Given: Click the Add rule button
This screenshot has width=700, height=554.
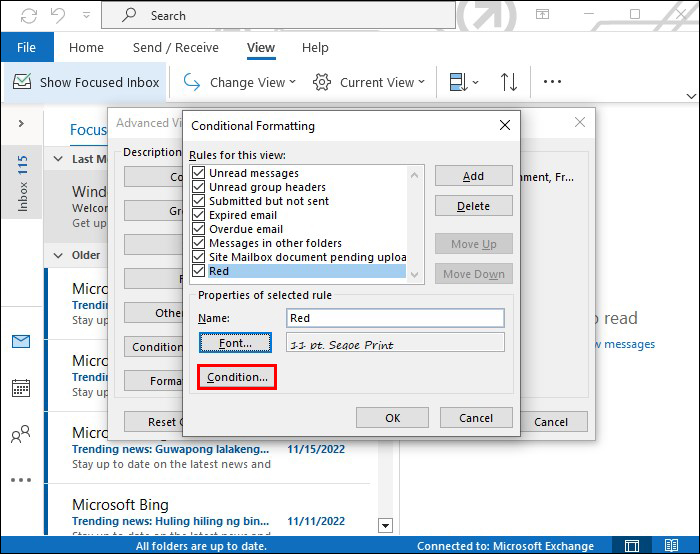Looking at the screenshot, I should [x=474, y=176].
